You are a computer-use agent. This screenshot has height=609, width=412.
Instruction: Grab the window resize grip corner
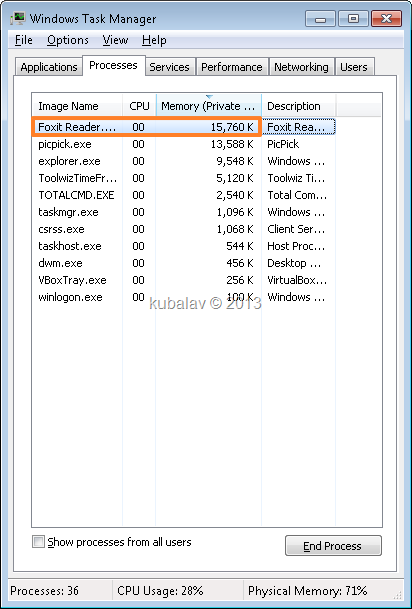pyautogui.click(x=399, y=595)
